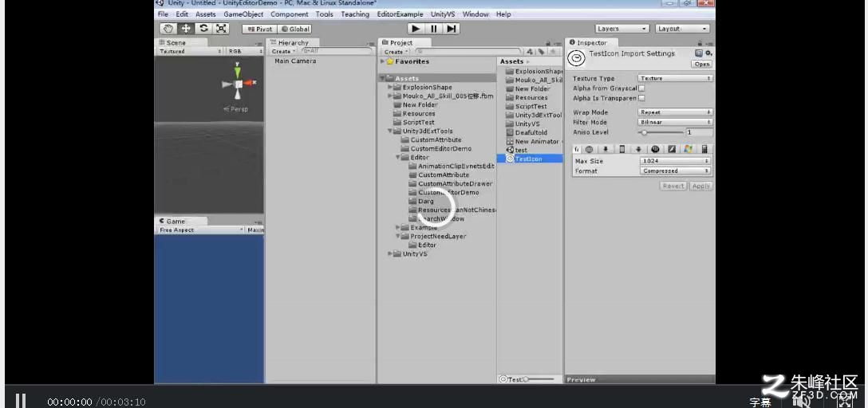Screen dimensions: 868x408
Task: Switch to the Inspector tab
Action: tap(592, 42)
